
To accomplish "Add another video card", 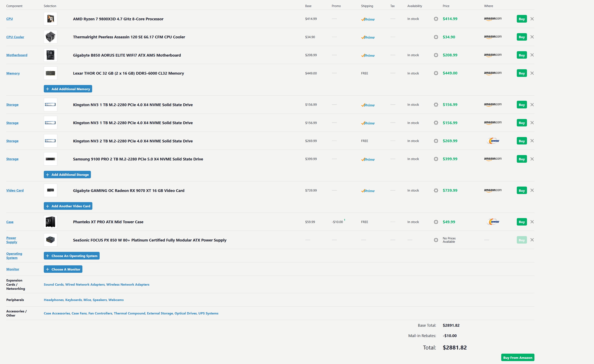I will pyautogui.click(x=68, y=206).
